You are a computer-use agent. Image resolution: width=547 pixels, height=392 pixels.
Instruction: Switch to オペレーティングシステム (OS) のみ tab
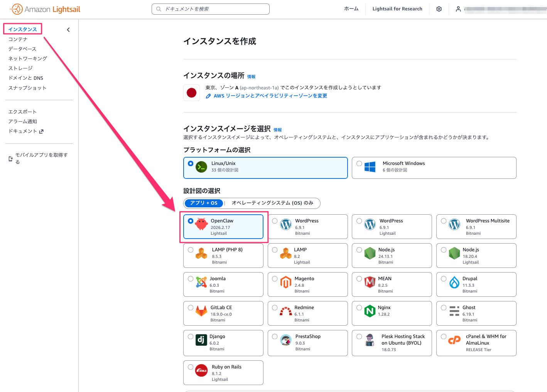272,203
